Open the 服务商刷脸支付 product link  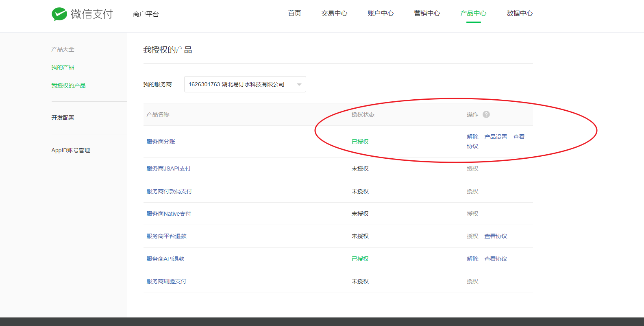pyautogui.click(x=166, y=281)
